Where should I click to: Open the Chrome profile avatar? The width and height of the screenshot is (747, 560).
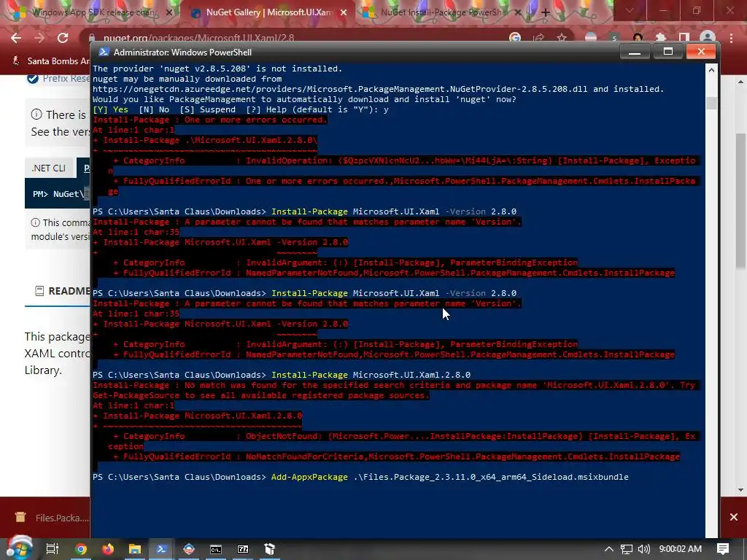click(x=708, y=38)
